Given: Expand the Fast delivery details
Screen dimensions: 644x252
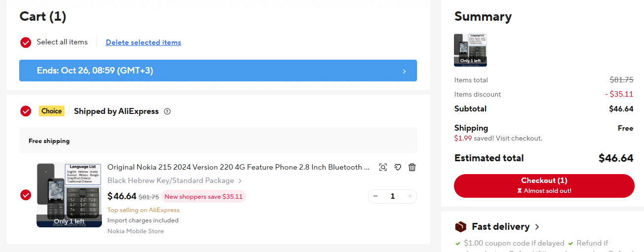Looking at the screenshot, I should (537, 227).
